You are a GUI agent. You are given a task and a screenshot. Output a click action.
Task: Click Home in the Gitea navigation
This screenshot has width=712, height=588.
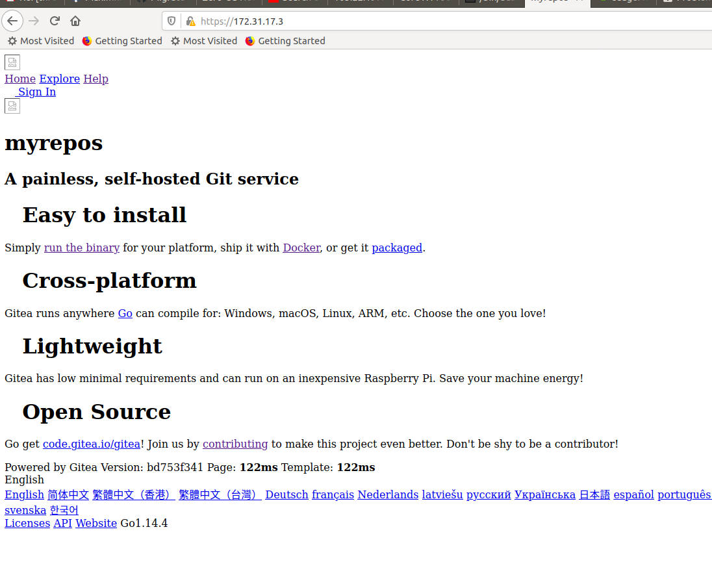click(19, 79)
